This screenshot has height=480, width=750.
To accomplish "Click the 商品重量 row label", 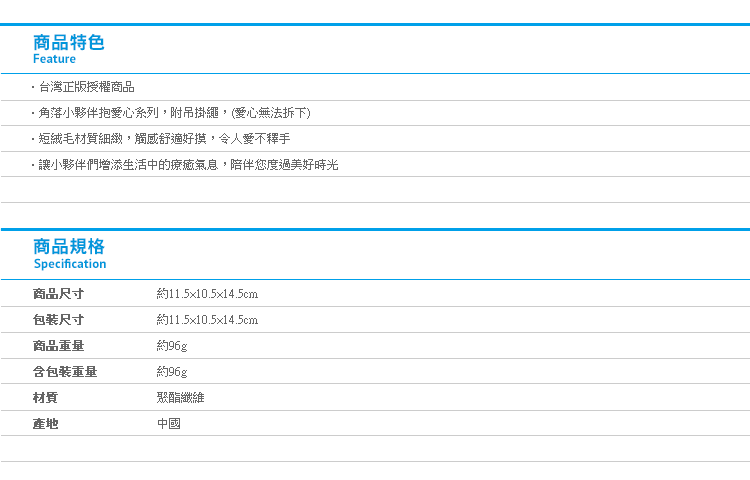I will tap(58, 345).
